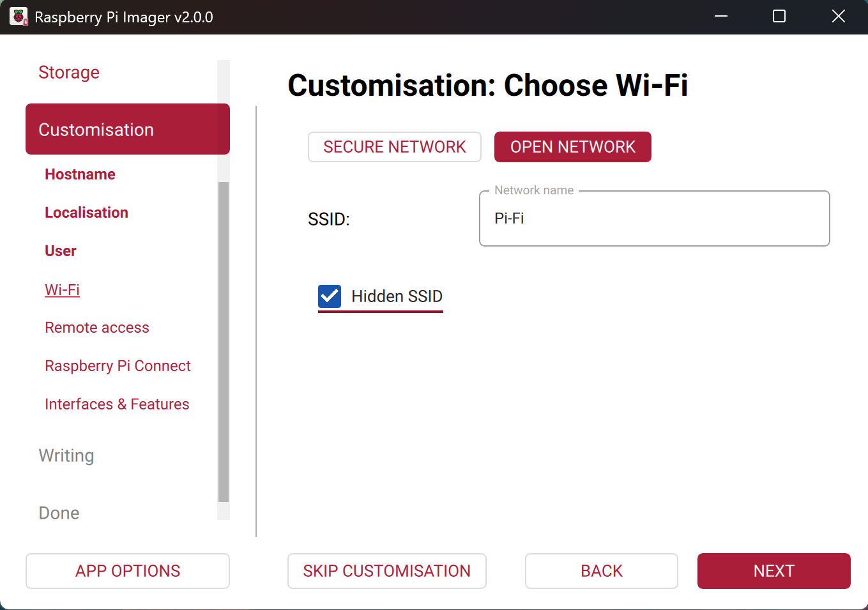Image resolution: width=868 pixels, height=610 pixels.
Task: Click the sidebar vertical scrollbar thumb
Action: pos(224,342)
